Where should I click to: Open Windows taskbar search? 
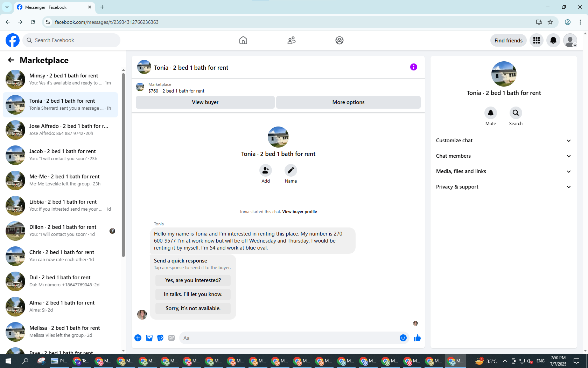pos(25,361)
